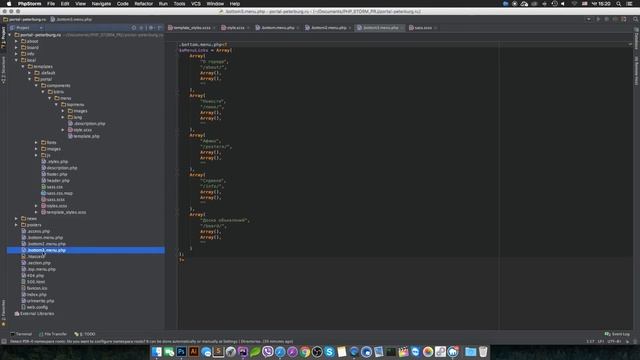The width and height of the screenshot is (640, 360).
Task: Expand the styles.scss file node
Action: coord(36,206)
